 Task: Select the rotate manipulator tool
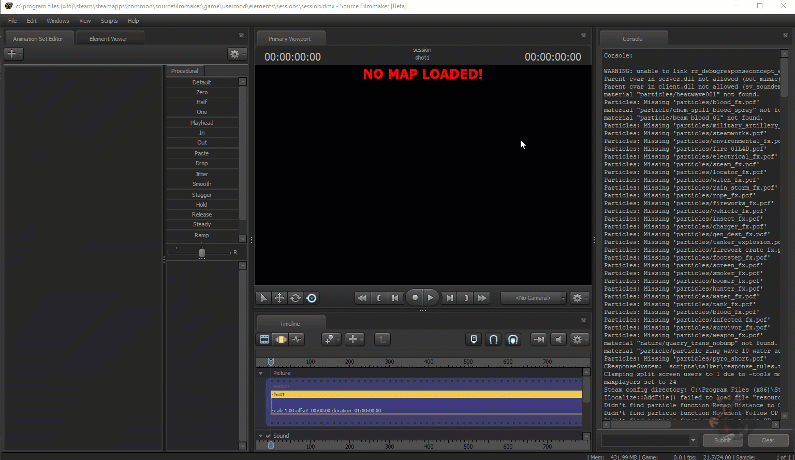[x=296, y=298]
